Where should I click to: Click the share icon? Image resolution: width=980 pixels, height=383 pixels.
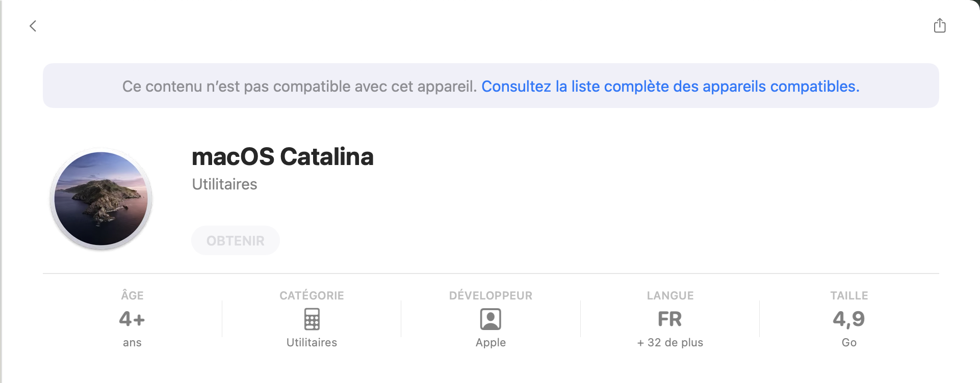[x=939, y=25]
